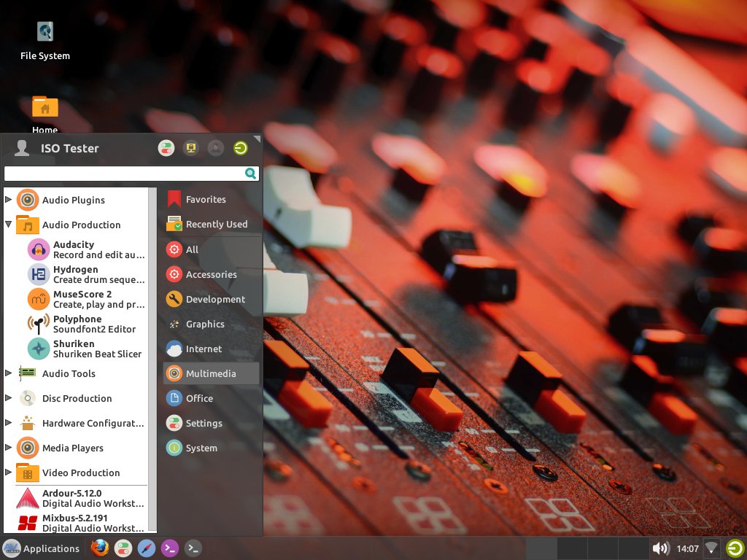
Task: Click the menu search input field
Action: coord(131,174)
